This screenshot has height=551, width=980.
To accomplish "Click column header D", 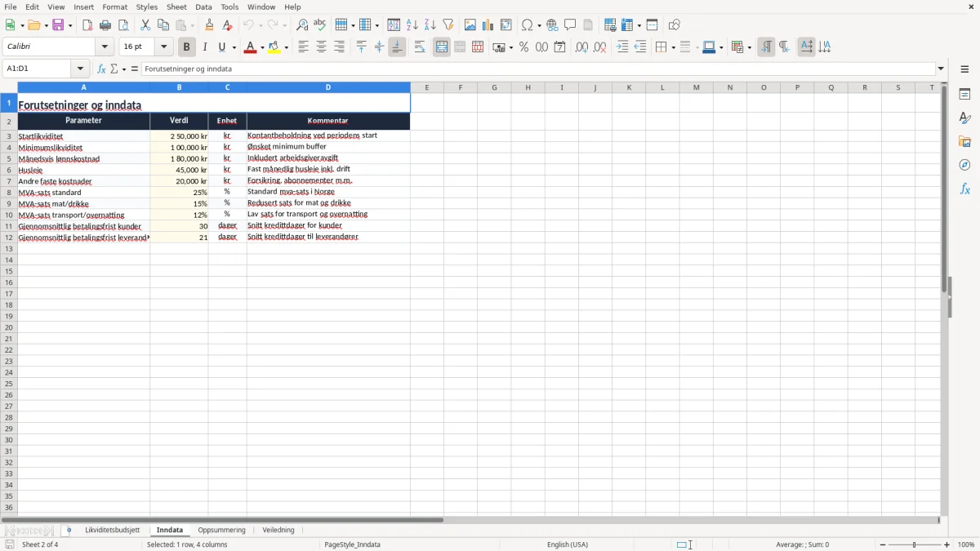I will tap(328, 87).
